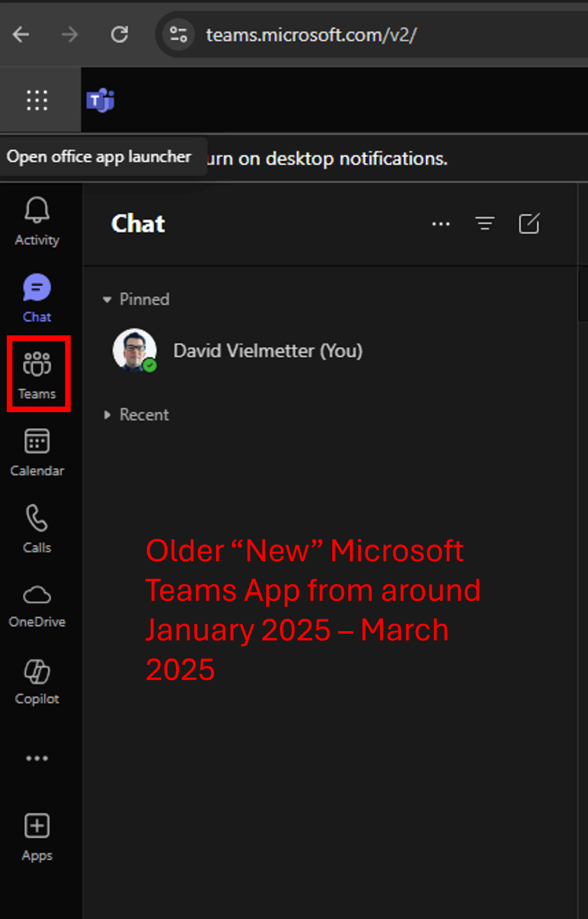Open the chat filter icon

point(485,223)
